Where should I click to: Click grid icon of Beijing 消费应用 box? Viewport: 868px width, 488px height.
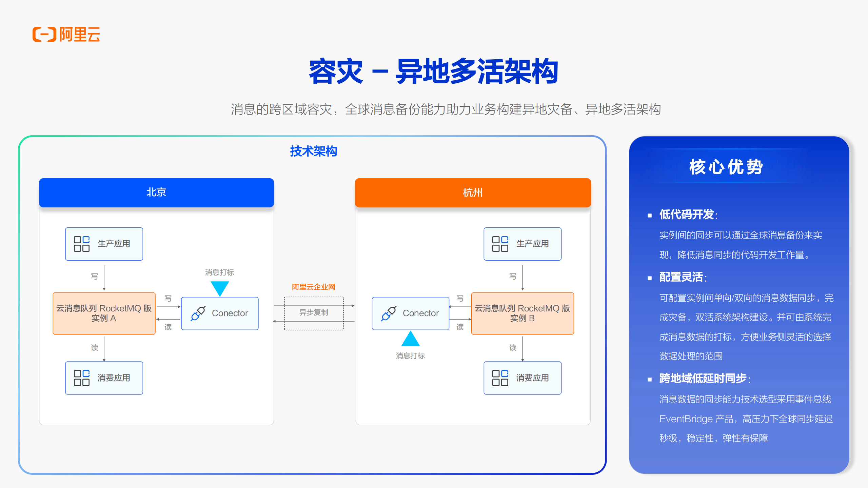(82, 378)
